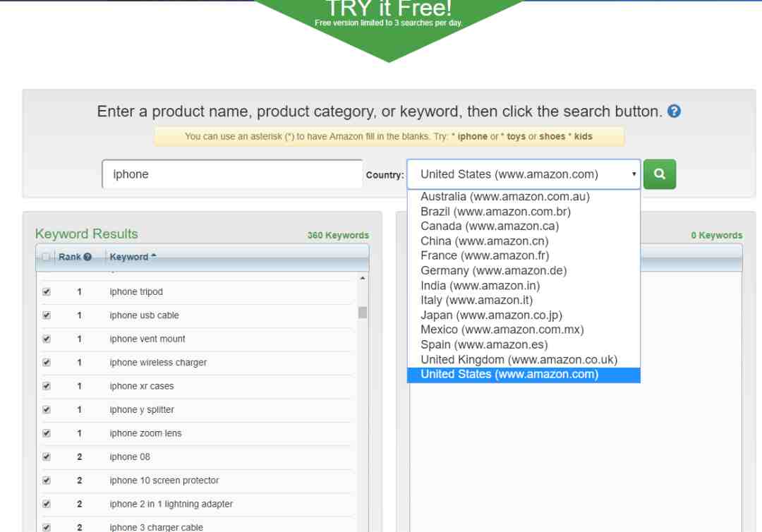Click the green search magnifier button
Screen dimensions: 762x532
tap(660, 174)
